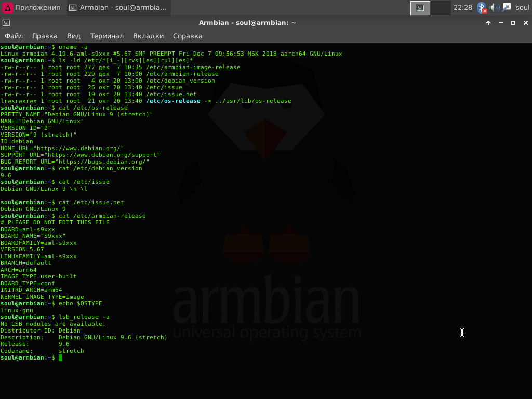This screenshot has height=399, width=532.
Task: Click the Приложения menu logo icon
Action: tap(7, 7)
